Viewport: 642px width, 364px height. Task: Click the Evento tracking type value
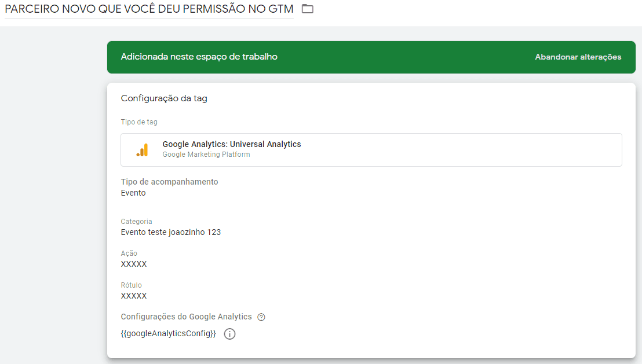coord(133,193)
